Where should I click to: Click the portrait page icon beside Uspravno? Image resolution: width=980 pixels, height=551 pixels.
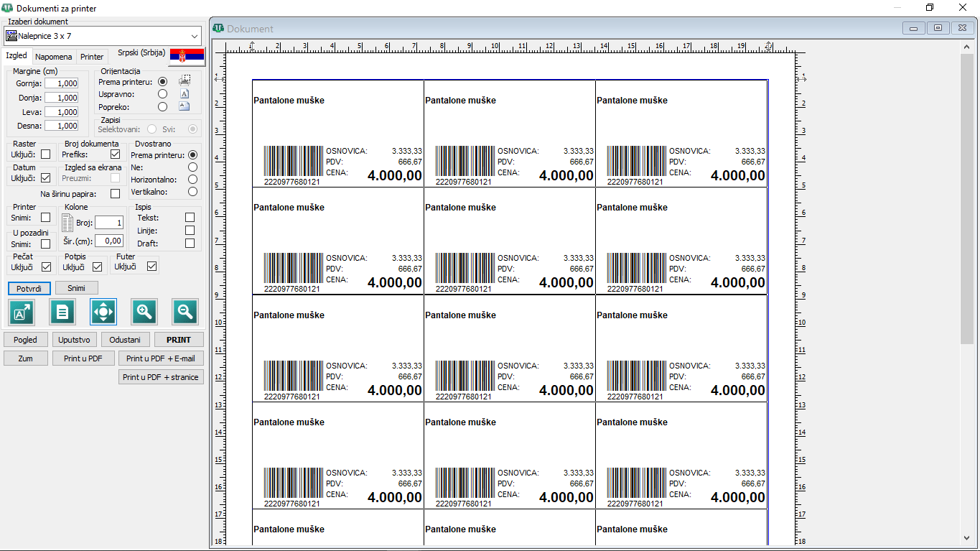[x=185, y=94]
